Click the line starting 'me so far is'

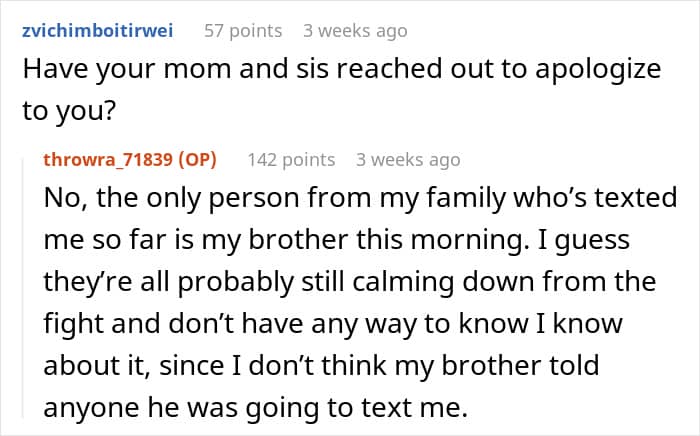coord(337,241)
